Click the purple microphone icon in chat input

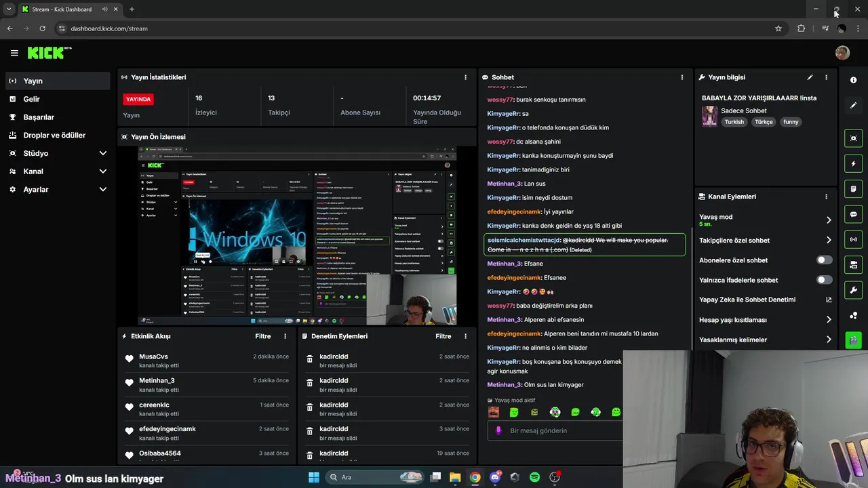498,430
